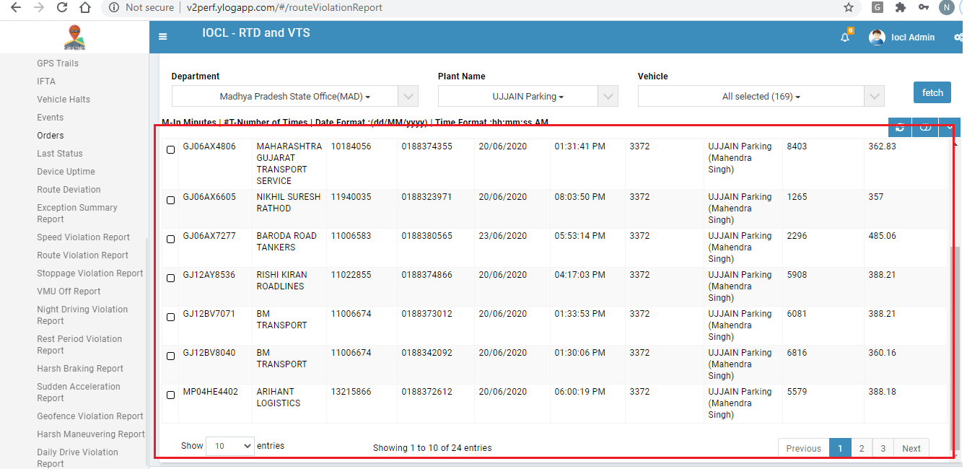Open Route Violation Report in the sidebar
The image size is (980, 469).
click(83, 255)
